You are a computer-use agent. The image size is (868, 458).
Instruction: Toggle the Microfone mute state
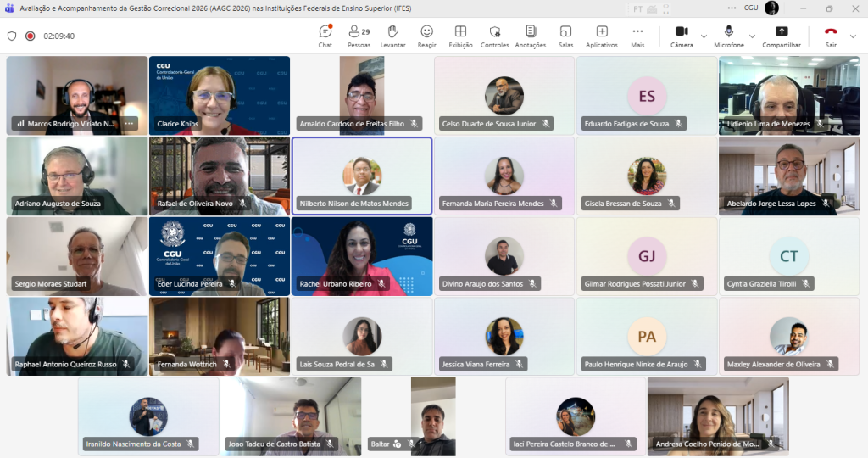(x=728, y=36)
